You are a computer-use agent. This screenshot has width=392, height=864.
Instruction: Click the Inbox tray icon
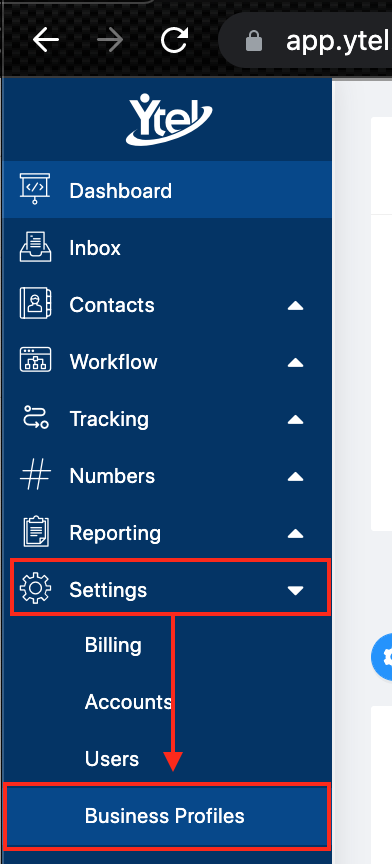pyautogui.click(x=35, y=247)
